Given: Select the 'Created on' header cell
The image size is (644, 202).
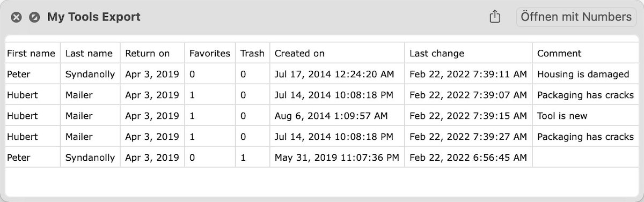Looking at the screenshot, I should point(337,53).
